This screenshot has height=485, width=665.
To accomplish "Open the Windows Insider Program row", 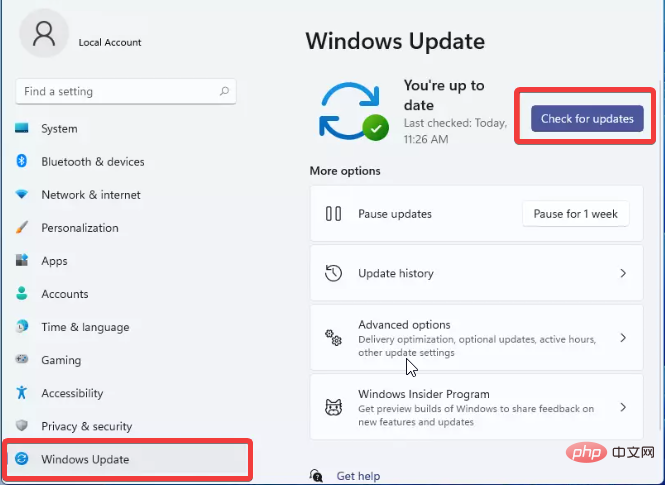I will (477, 407).
